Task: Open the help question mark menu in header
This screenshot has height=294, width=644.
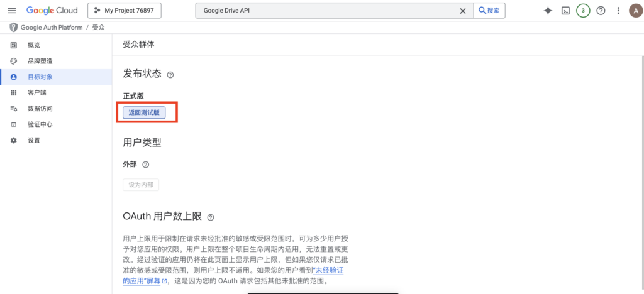Action: point(601,11)
